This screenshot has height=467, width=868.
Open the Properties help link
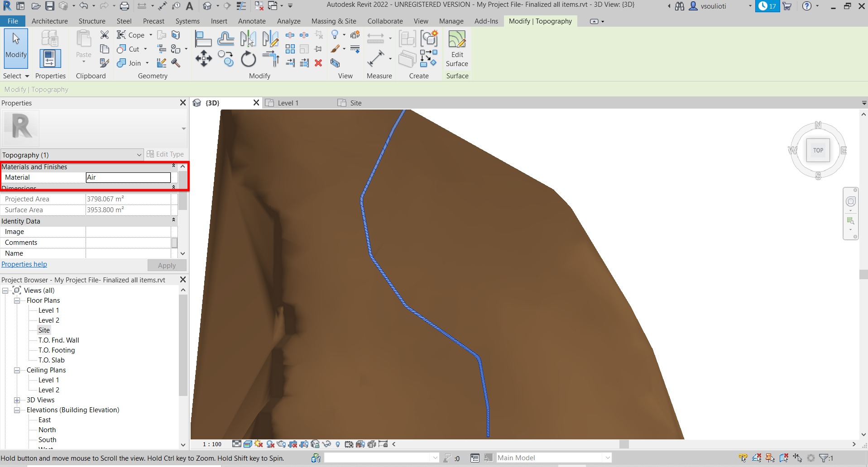pyautogui.click(x=24, y=264)
